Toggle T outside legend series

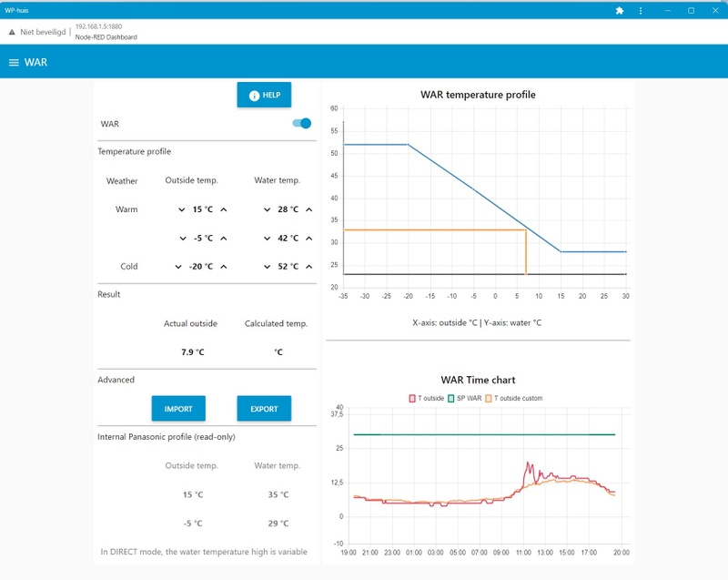(426, 399)
